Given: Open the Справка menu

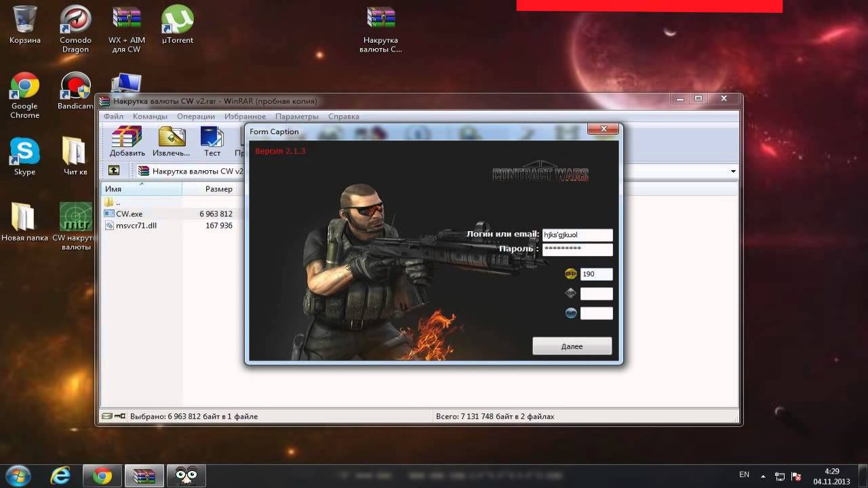Looking at the screenshot, I should tap(344, 117).
